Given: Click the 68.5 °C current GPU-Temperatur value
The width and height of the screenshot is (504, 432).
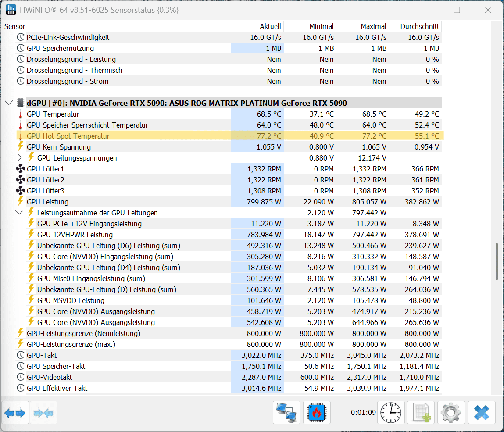Looking at the screenshot, I should [269, 114].
